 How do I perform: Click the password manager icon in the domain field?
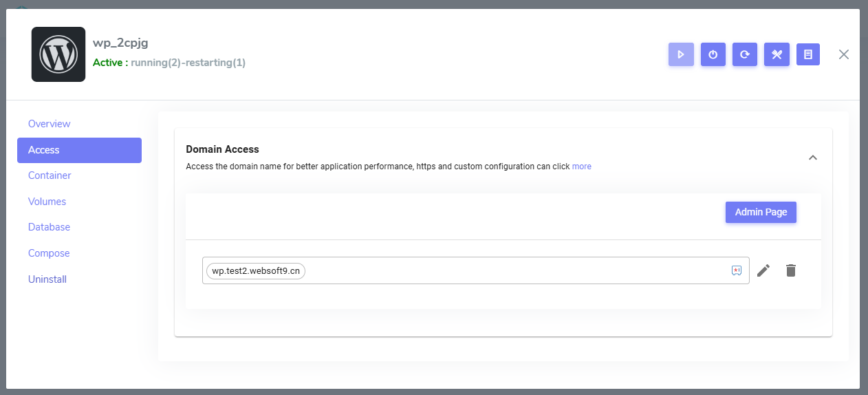point(736,270)
